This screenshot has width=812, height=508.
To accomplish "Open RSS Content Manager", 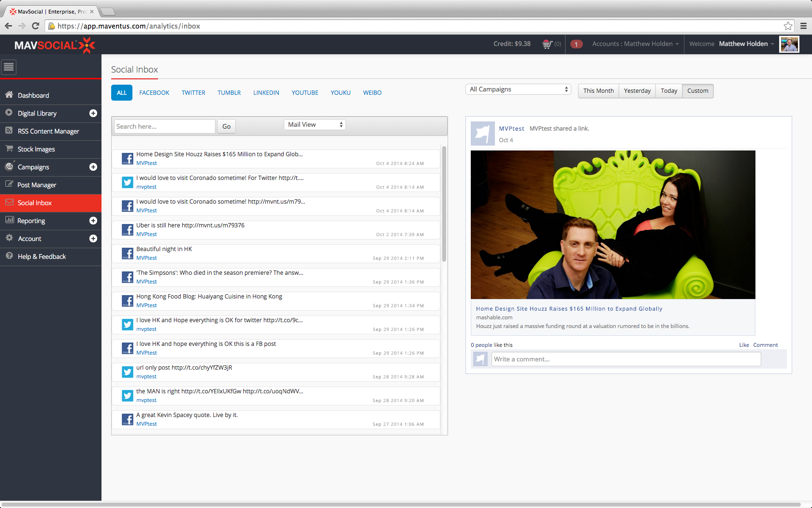I will 51,131.
